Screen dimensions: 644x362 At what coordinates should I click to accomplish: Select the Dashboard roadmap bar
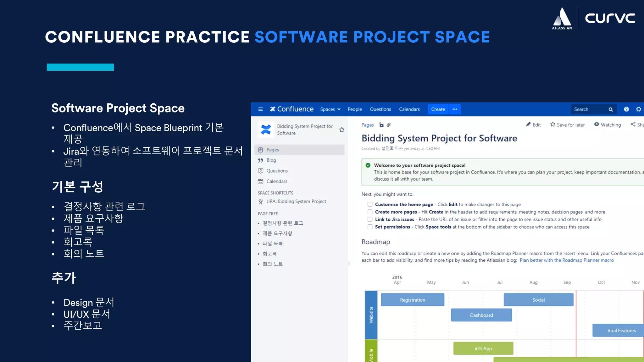[x=481, y=315]
